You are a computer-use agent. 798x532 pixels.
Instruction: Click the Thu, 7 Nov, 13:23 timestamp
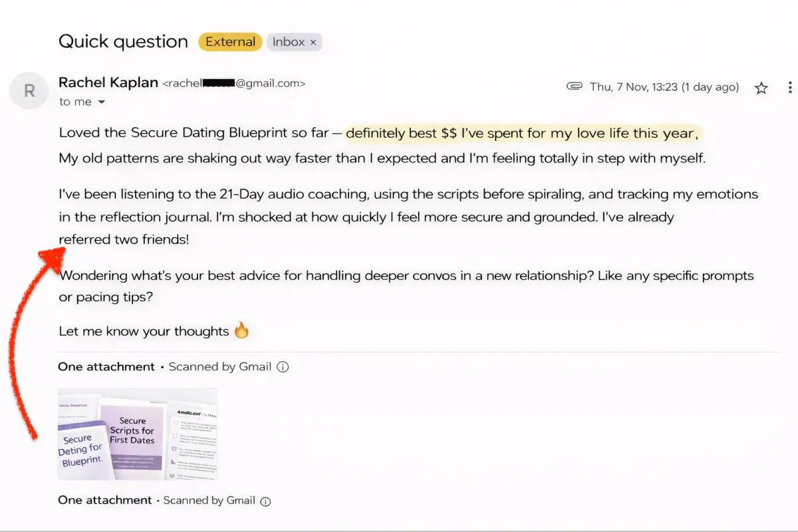coord(664,87)
